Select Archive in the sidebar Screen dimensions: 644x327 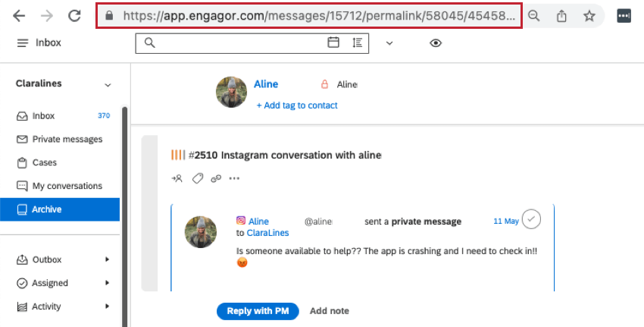[60, 209]
